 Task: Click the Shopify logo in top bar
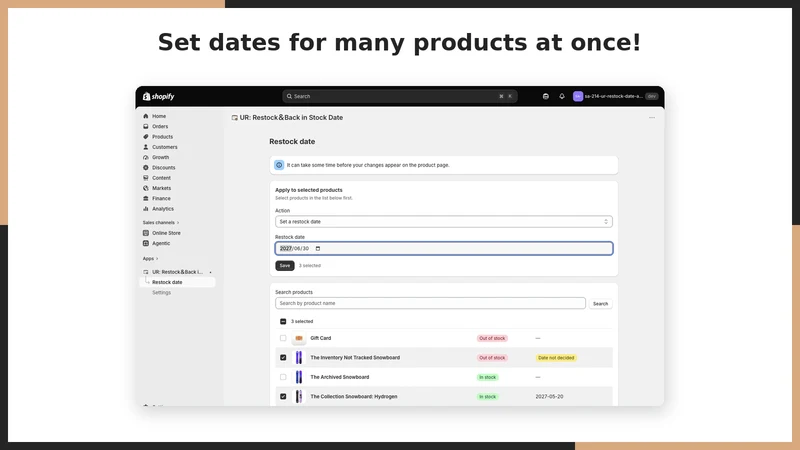pyautogui.click(x=159, y=96)
